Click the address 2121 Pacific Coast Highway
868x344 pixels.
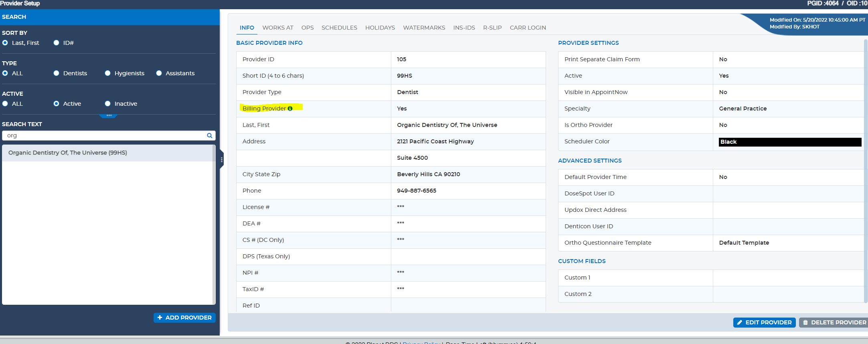(435, 141)
